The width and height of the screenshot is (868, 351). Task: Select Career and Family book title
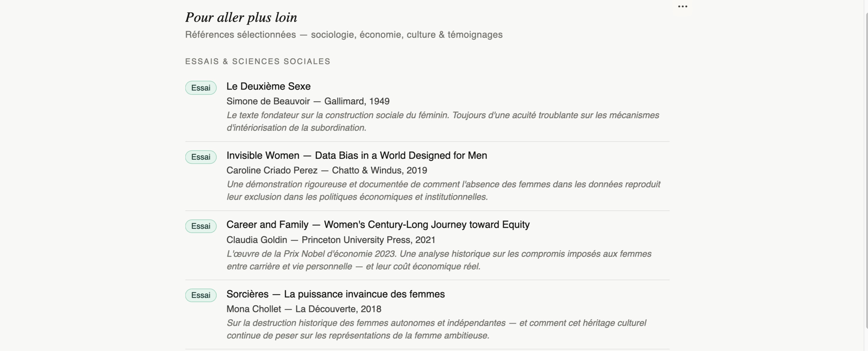(378, 225)
